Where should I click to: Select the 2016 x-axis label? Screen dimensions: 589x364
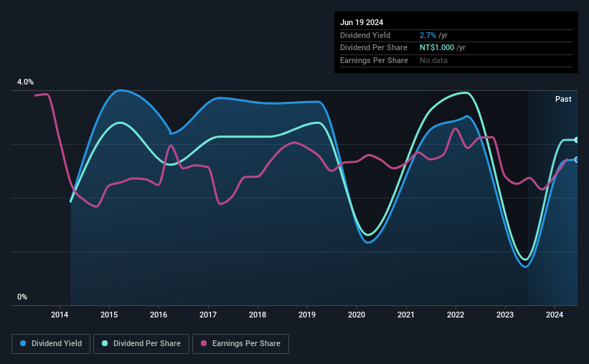coord(159,315)
